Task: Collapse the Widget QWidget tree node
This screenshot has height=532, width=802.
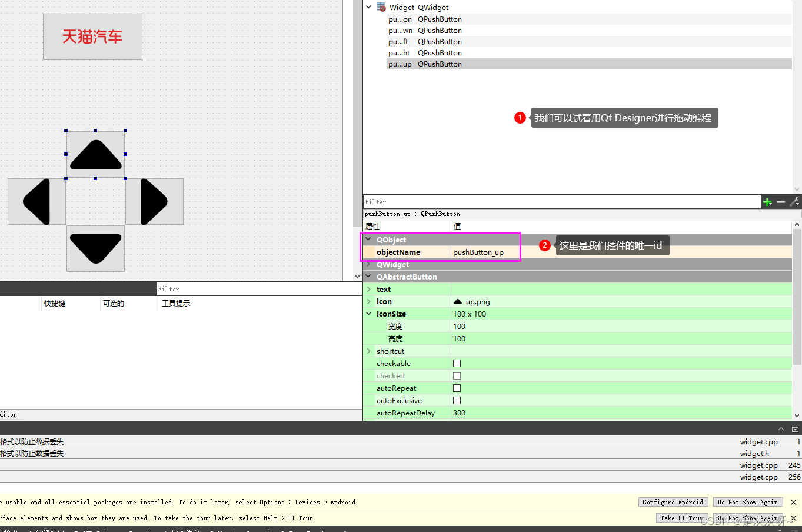Action: [x=369, y=7]
